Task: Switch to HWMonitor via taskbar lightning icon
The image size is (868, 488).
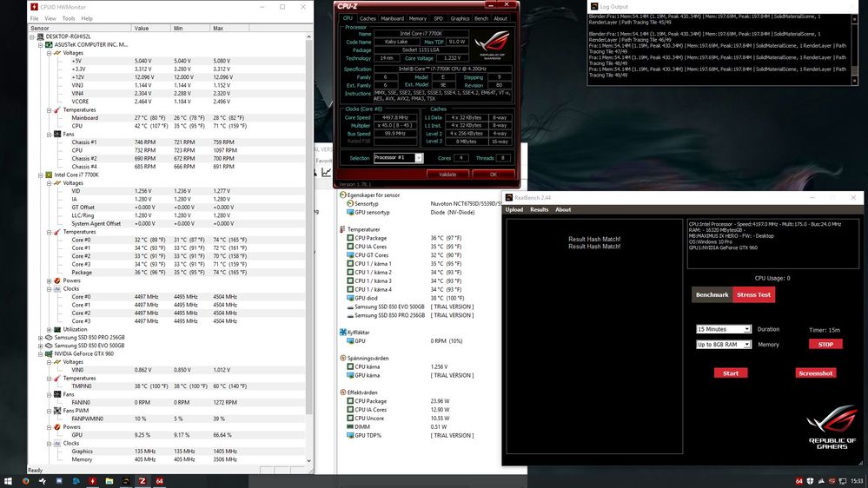Action: pyautogui.click(x=92, y=481)
